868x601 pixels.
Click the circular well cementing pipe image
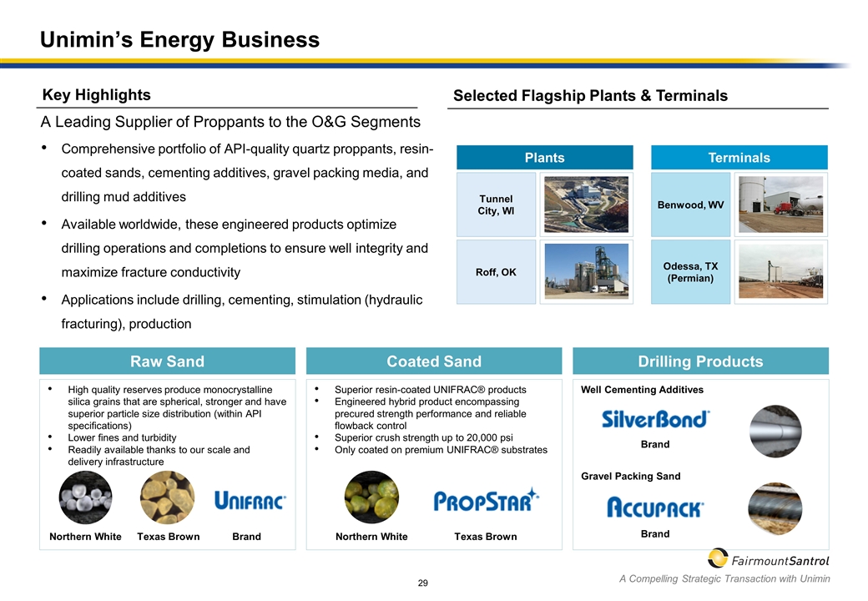coord(775,431)
